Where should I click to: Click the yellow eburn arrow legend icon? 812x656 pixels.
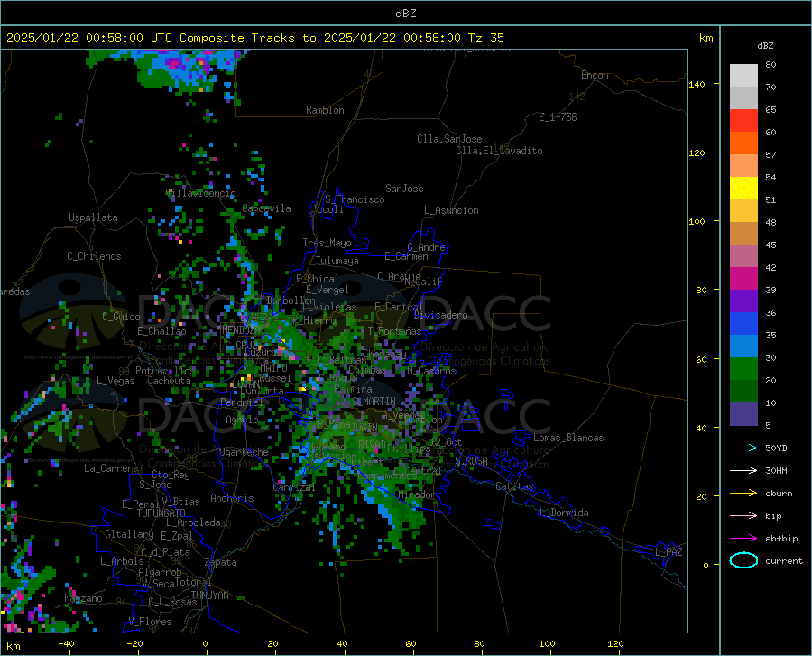click(743, 493)
